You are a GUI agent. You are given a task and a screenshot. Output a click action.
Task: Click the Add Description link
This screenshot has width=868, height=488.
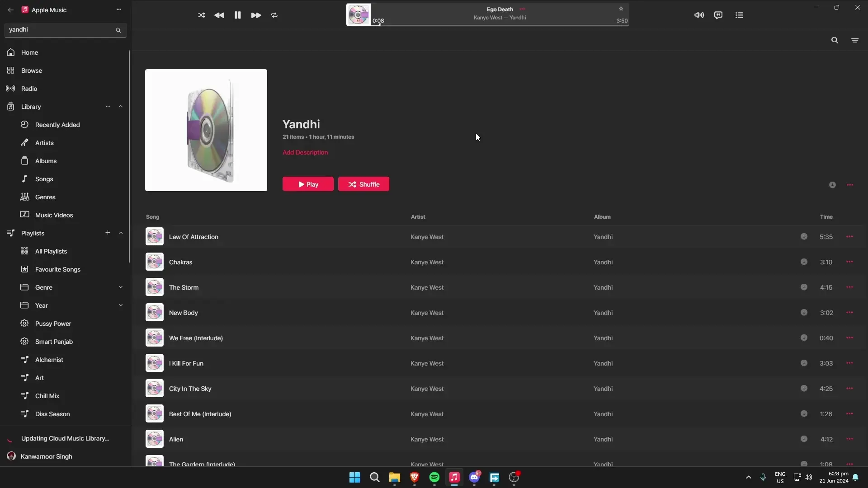[x=305, y=152]
